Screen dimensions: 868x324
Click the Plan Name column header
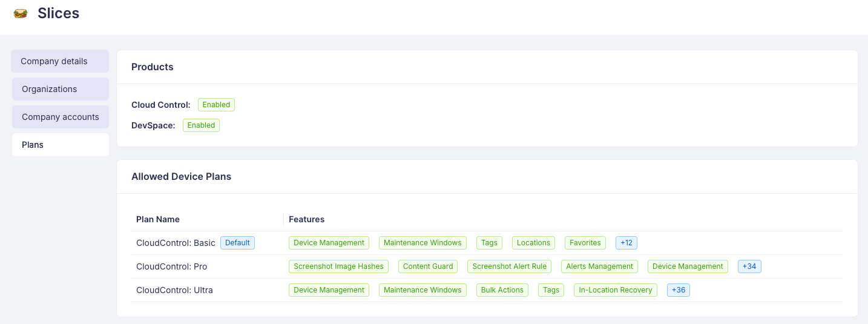tap(158, 219)
